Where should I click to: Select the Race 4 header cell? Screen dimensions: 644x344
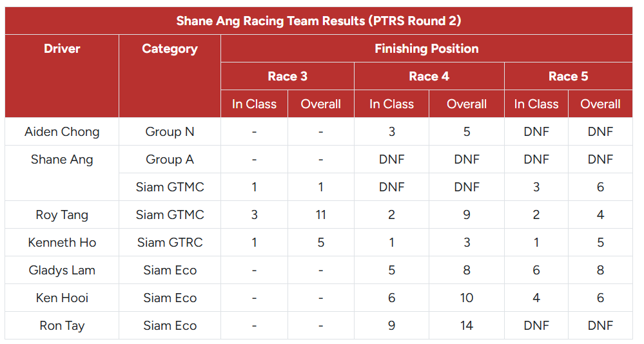tap(429, 77)
